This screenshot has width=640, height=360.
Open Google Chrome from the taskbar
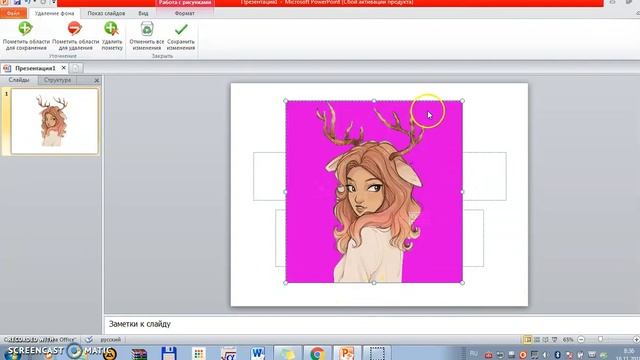click(x=317, y=353)
